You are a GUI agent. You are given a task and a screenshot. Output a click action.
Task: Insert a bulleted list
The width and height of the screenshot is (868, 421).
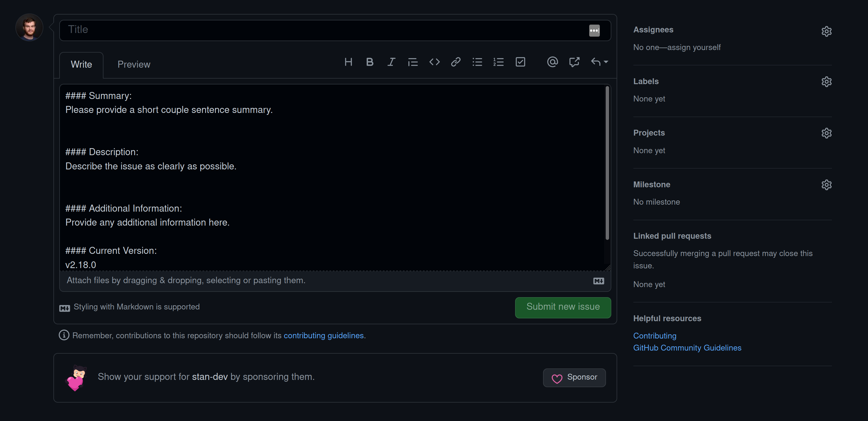(477, 62)
